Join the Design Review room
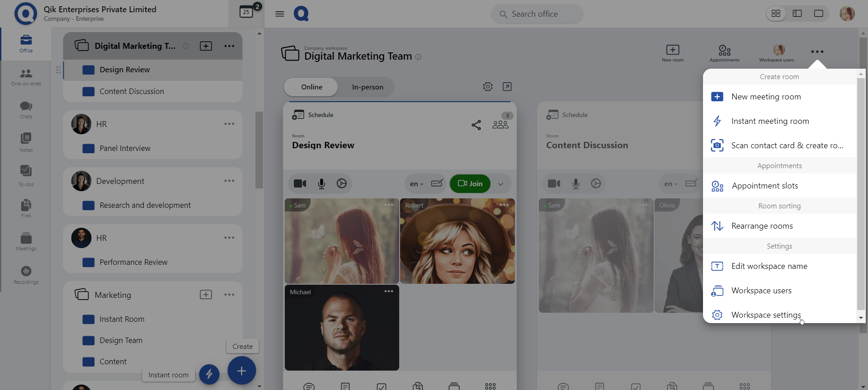Image resolution: width=868 pixels, height=390 pixels. (470, 184)
